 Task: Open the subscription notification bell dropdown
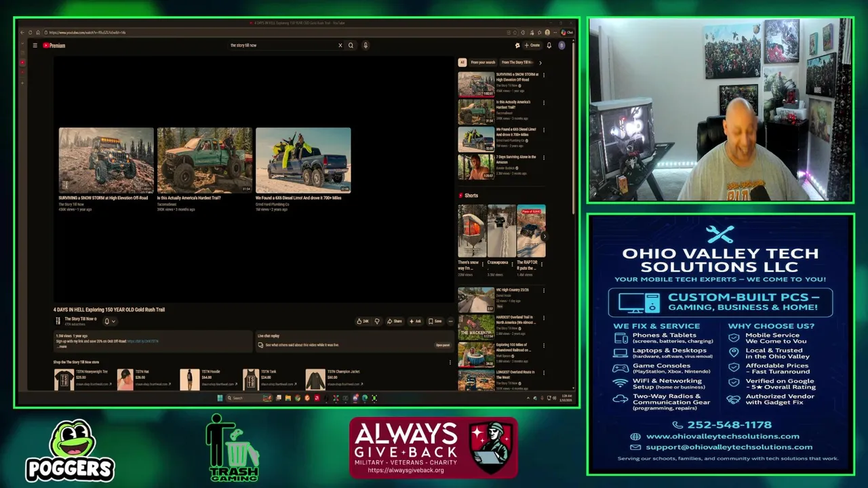(109, 321)
